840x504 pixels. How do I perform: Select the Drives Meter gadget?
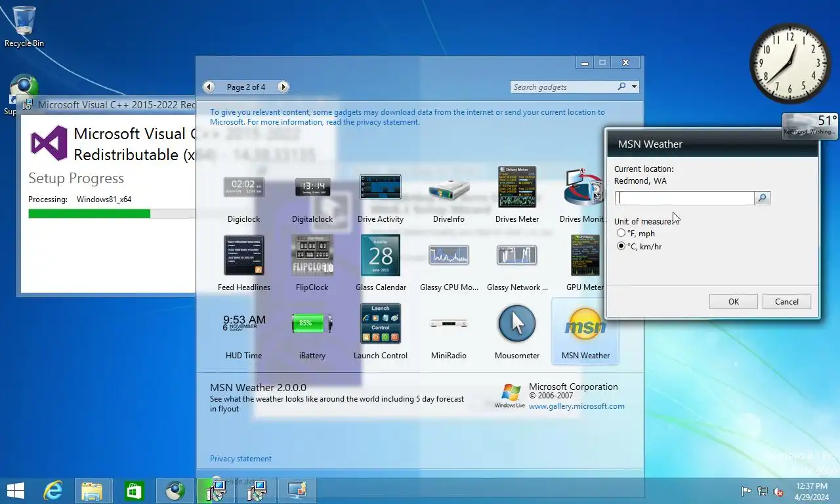[x=517, y=187]
